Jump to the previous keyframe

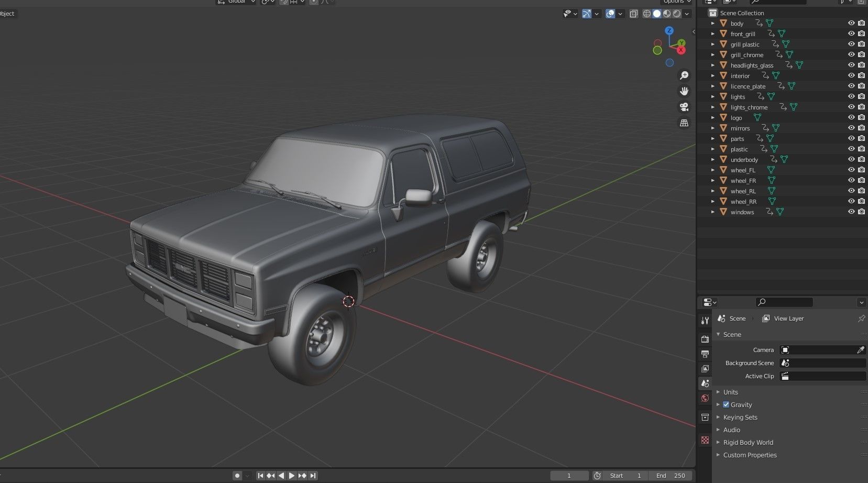pos(271,476)
